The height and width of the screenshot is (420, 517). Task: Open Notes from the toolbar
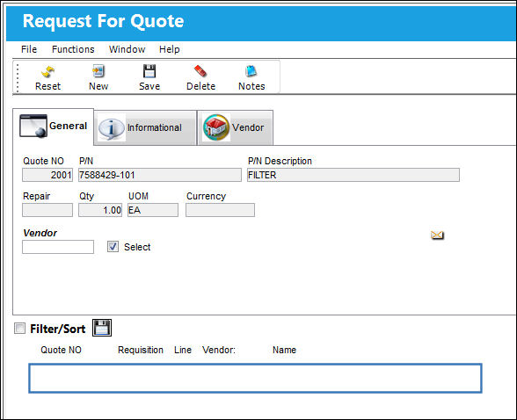[x=251, y=77]
